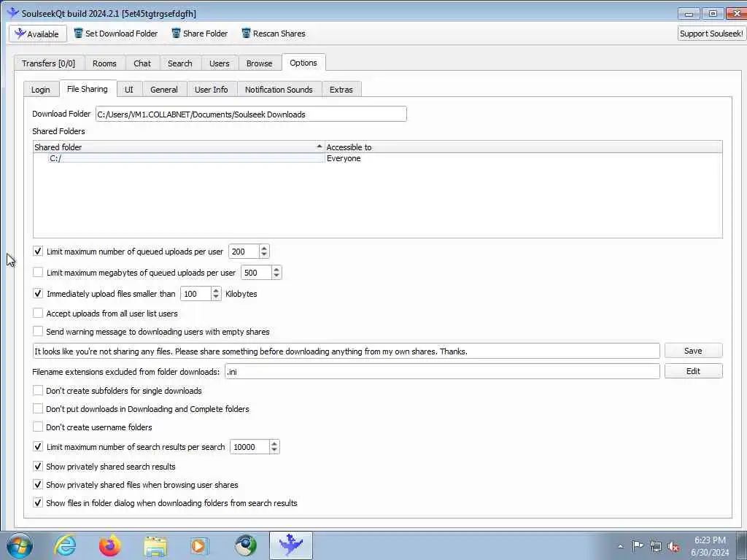747x560 pixels.
Task: Decrease queued uploads per user spinner
Action: coord(264,254)
